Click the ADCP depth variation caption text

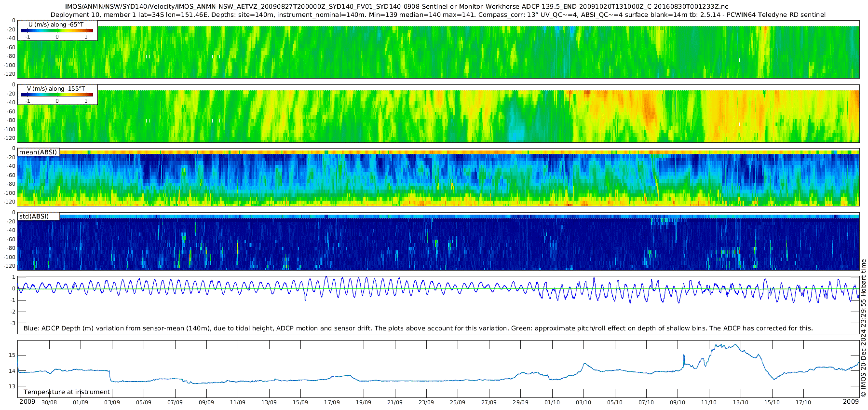[x=418, y=328]
